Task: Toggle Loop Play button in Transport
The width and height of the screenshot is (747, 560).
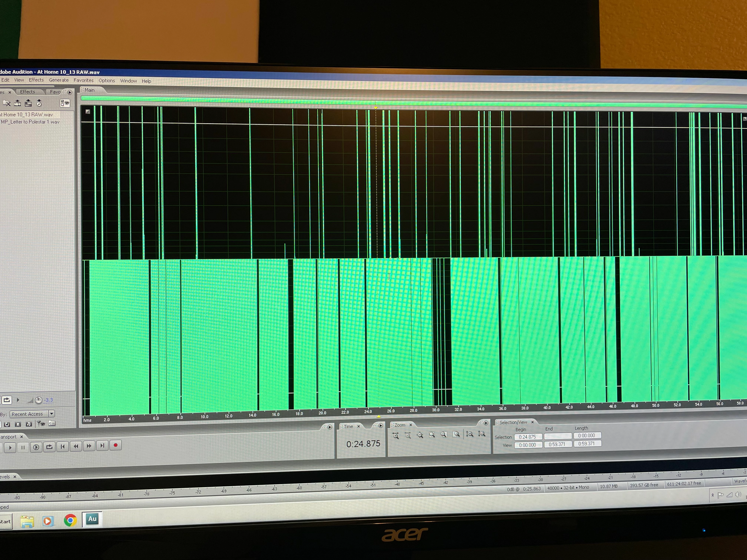Action: (x=49, y=447)
